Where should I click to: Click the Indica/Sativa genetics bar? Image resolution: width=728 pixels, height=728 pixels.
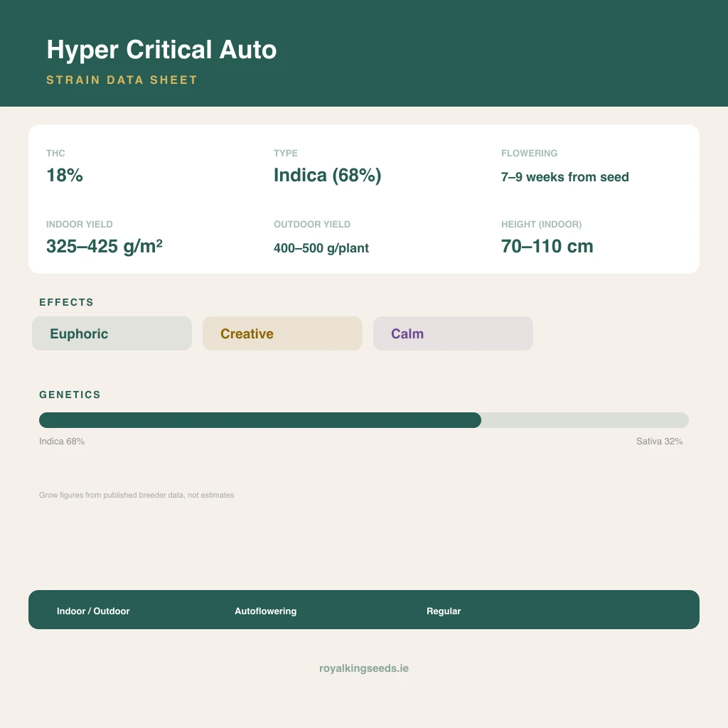click(x=363, y=420)
